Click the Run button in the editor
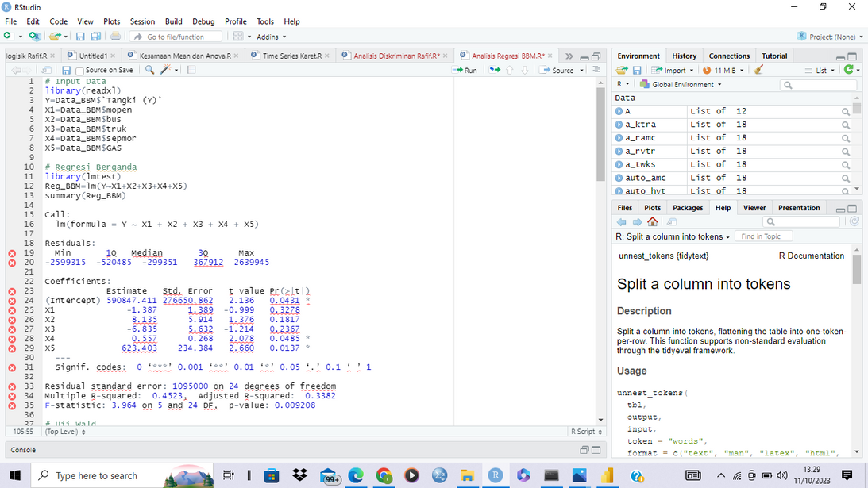This screenshot has width=868, height=488. pyautogui.click(x=465, y=70)
